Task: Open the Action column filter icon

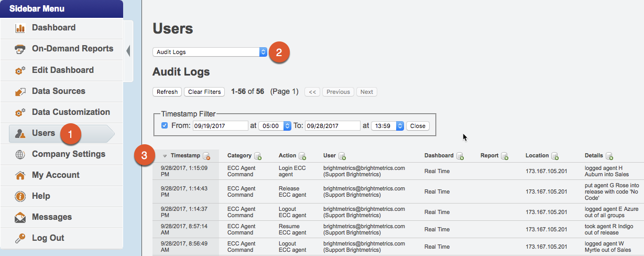Action: (x=302, y=156)
